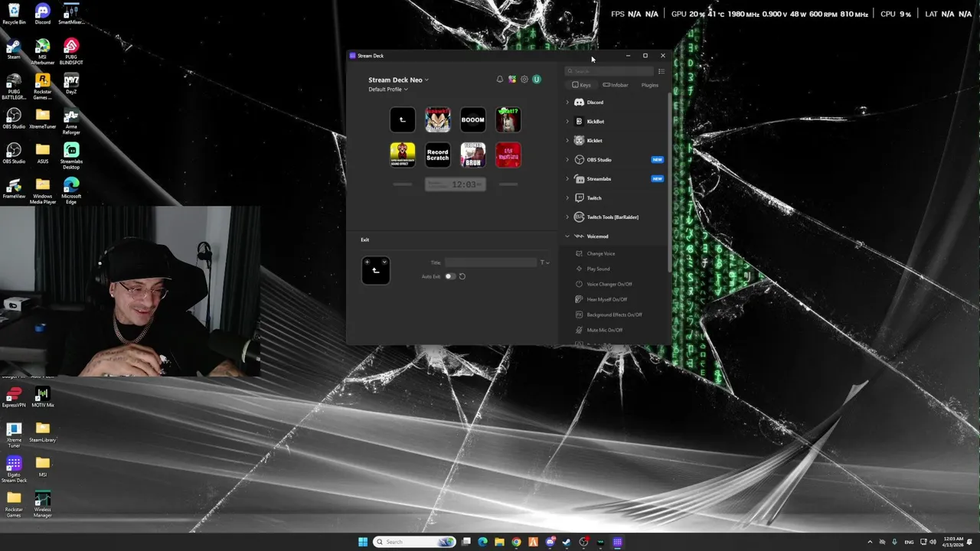
Task: Open Stream Deck settings gear
Action: pos(524,80)
